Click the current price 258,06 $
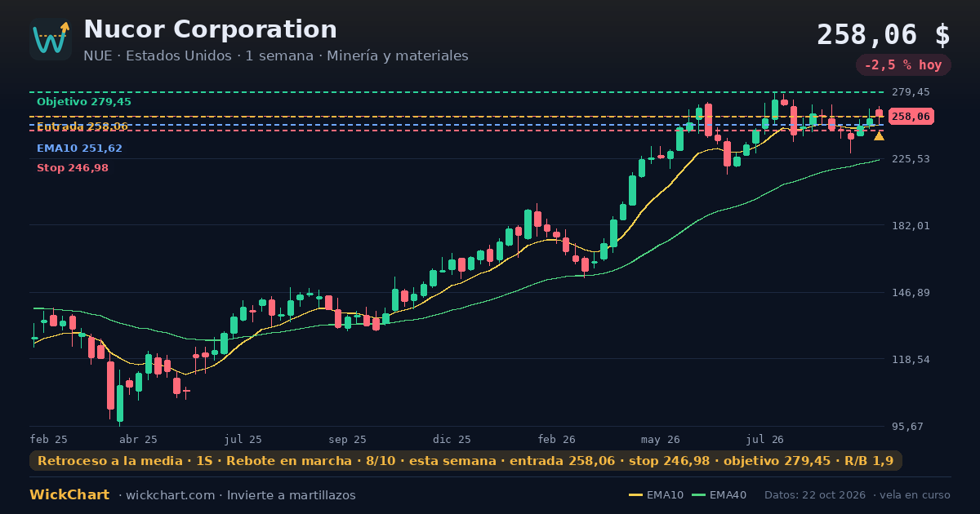 (884, 35)
